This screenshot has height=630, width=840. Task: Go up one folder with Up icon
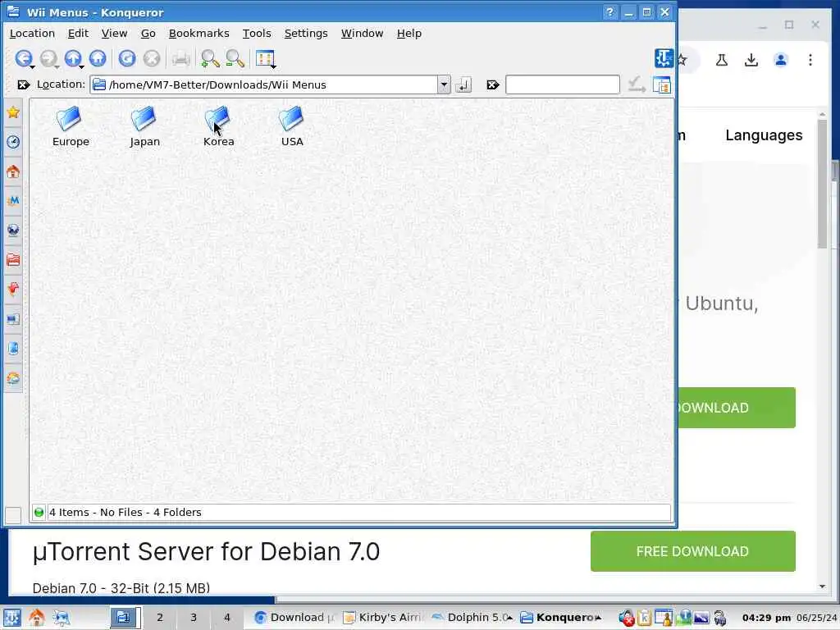(x=73, y=58)
